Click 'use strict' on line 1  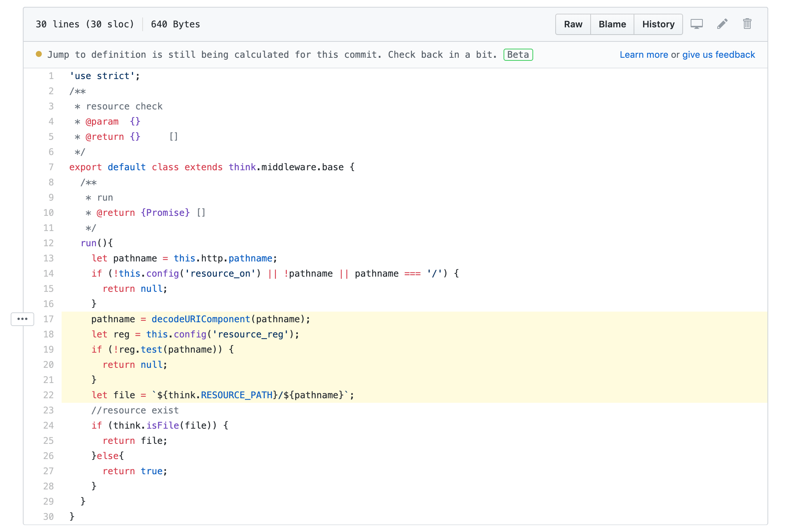[102, 76]
